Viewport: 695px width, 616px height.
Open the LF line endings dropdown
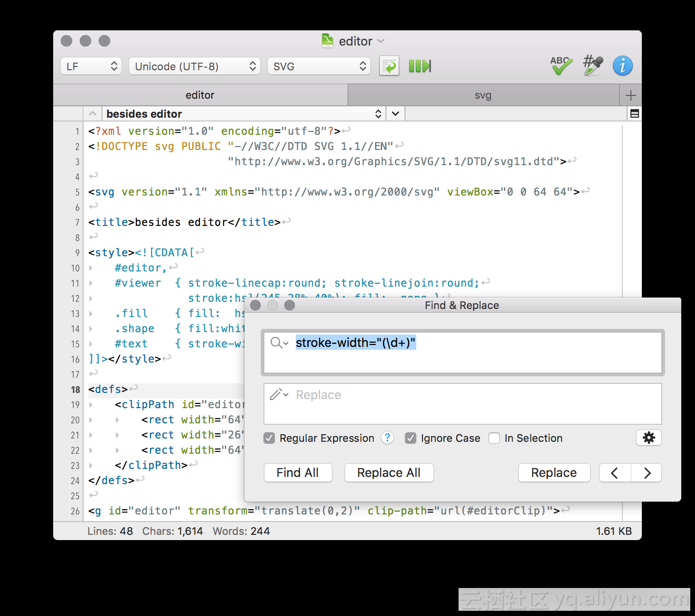(91, 66)
